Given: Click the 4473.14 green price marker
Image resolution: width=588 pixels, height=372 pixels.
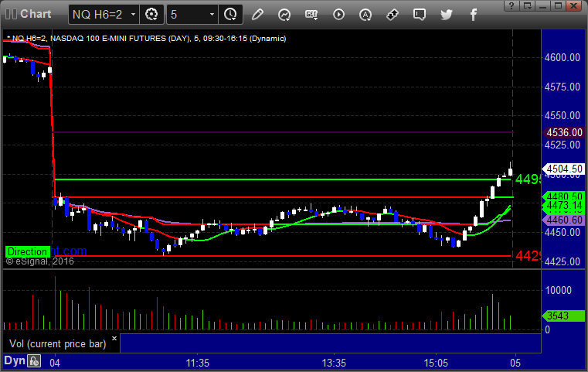Looking at the screenshot, I should point(563,205).
